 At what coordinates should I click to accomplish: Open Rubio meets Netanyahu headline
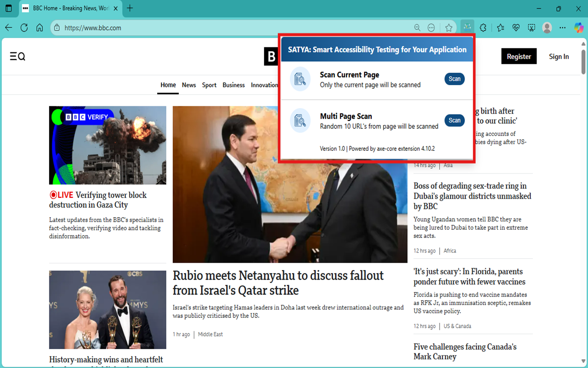pyautogui.click(x=278, y=283)
